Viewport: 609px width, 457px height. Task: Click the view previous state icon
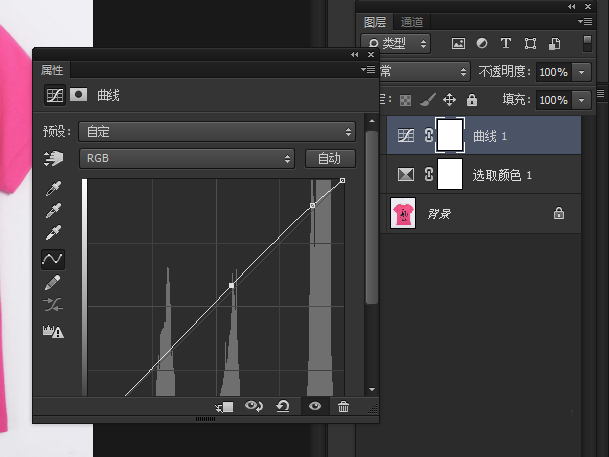tap(254, 407)
